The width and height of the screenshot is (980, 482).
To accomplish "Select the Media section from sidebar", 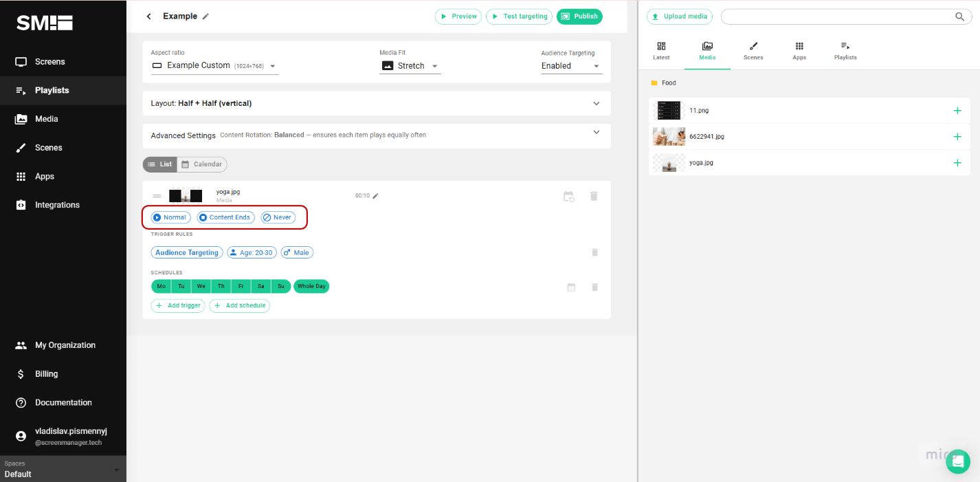I will [46, 118].
